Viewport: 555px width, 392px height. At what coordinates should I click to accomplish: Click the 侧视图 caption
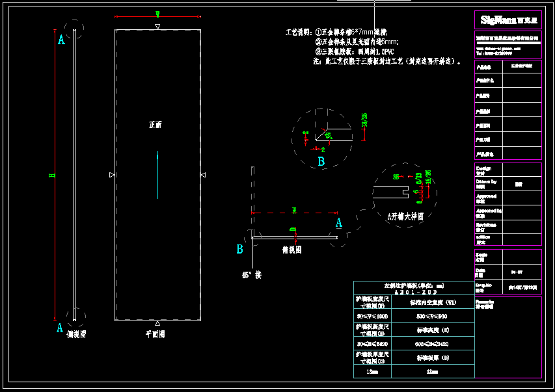[77, 334]
